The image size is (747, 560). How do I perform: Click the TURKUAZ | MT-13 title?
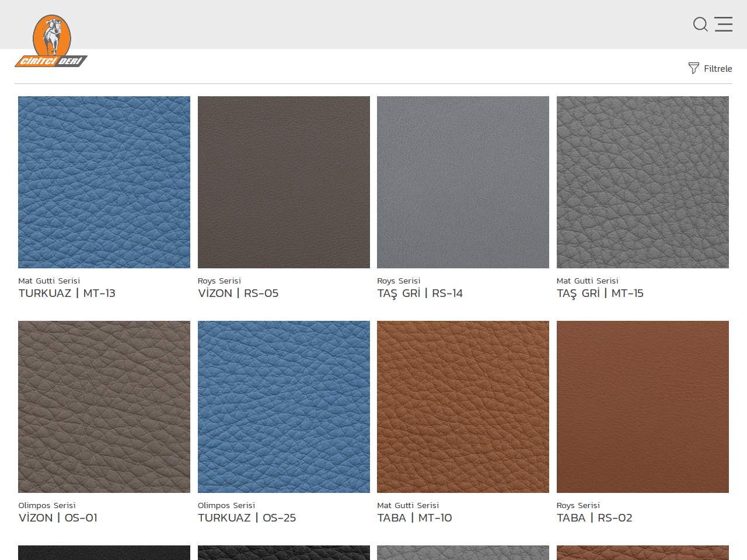pyautogui.click(x=67, y=293)
